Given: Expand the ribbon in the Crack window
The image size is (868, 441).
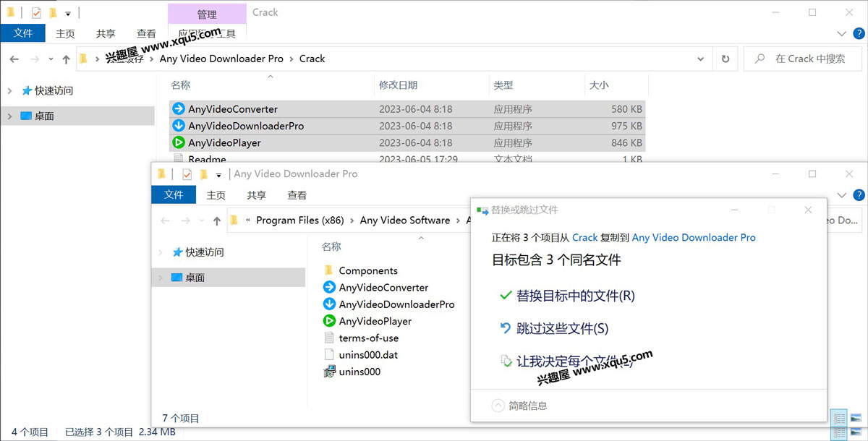Looking at the screenshot, I should click(841, 33).
